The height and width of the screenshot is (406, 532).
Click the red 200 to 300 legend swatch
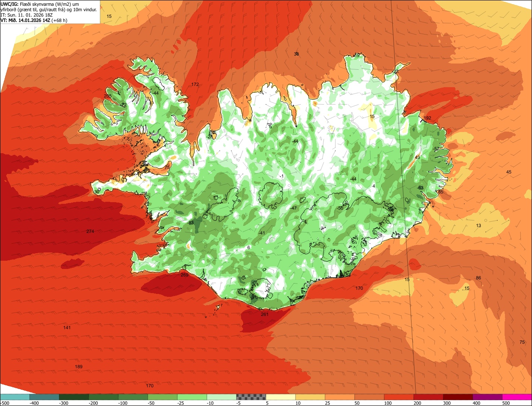click(428, 397)
